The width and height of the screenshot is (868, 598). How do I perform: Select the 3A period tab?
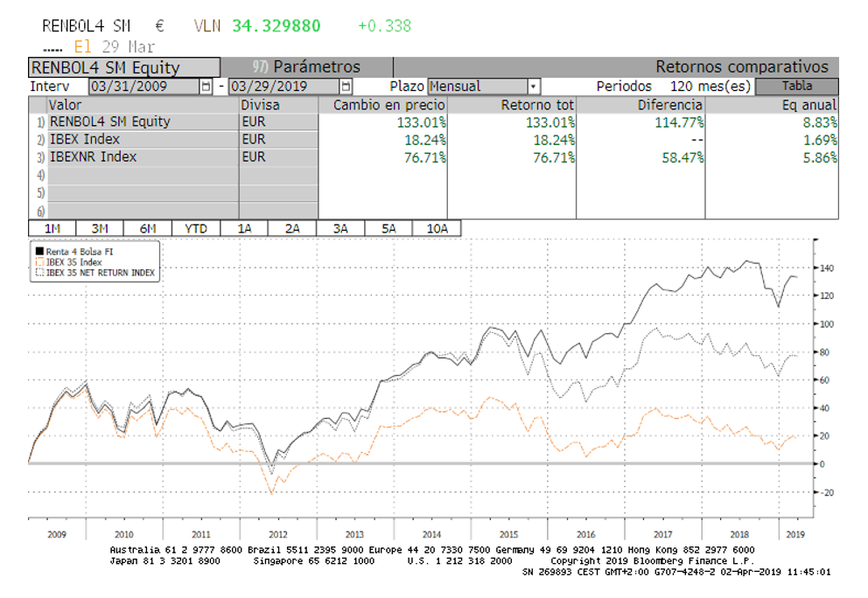340,228
